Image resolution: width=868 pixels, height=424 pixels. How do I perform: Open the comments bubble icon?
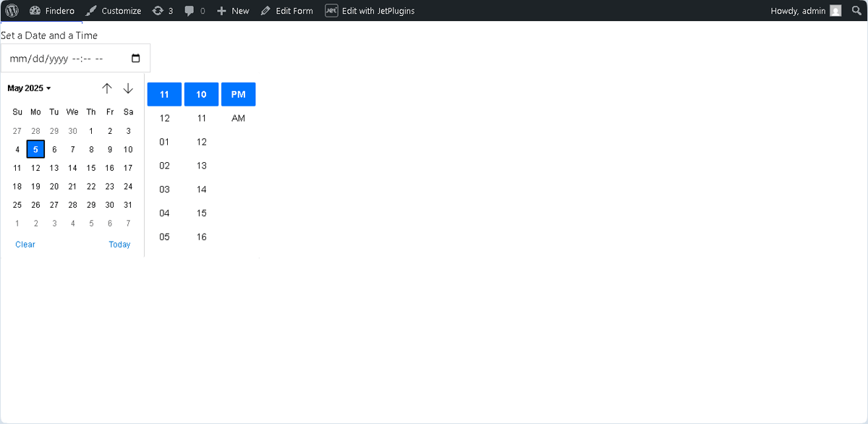click(x=189, y=10)
